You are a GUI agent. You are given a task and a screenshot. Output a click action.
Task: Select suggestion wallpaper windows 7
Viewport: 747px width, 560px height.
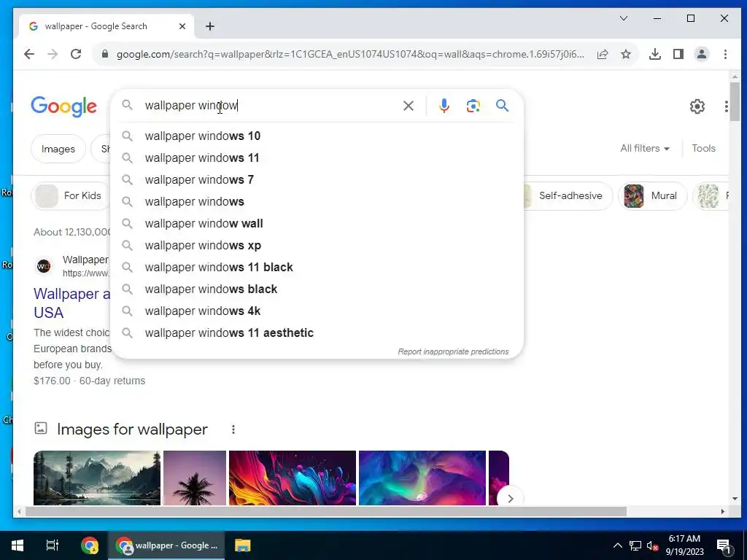pos(317,180)
